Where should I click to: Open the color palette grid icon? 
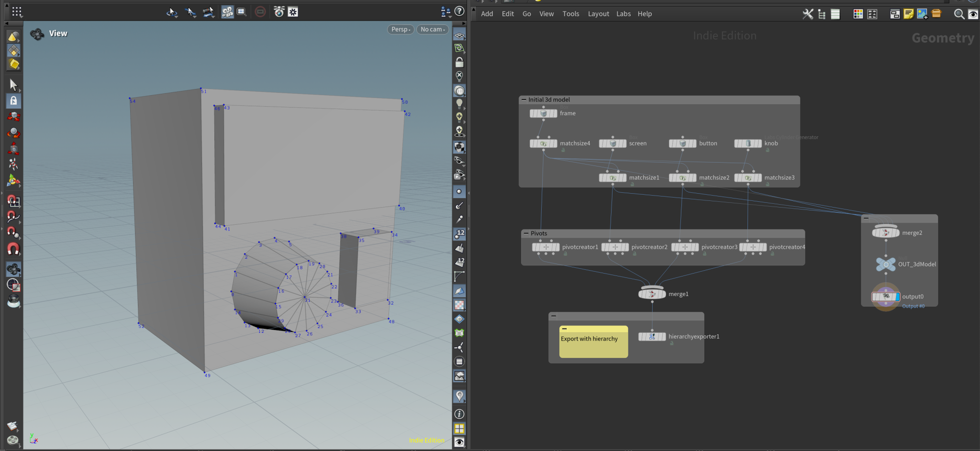click(x=858, y=14)
